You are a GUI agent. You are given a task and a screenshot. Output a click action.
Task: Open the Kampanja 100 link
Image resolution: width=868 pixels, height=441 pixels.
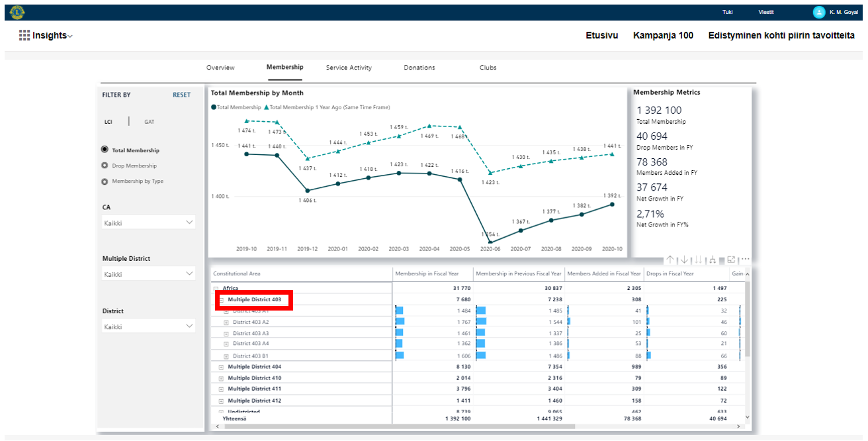[663, 36]
